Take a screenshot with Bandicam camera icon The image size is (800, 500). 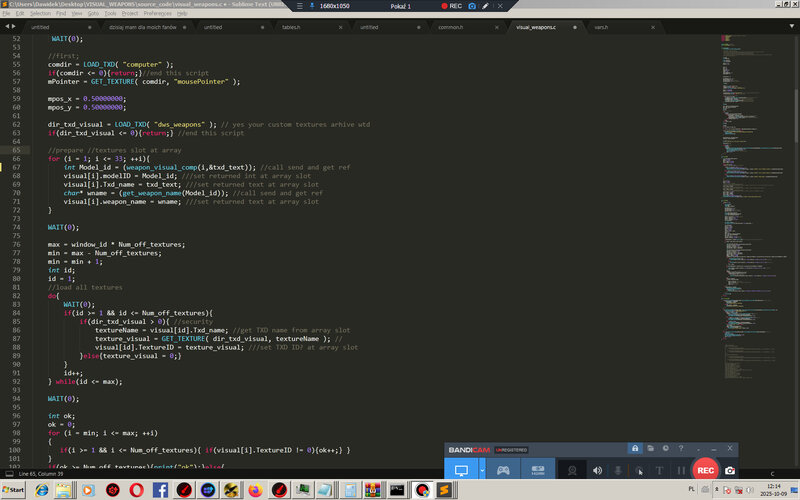pyautogui.click(x=730, y=470)
